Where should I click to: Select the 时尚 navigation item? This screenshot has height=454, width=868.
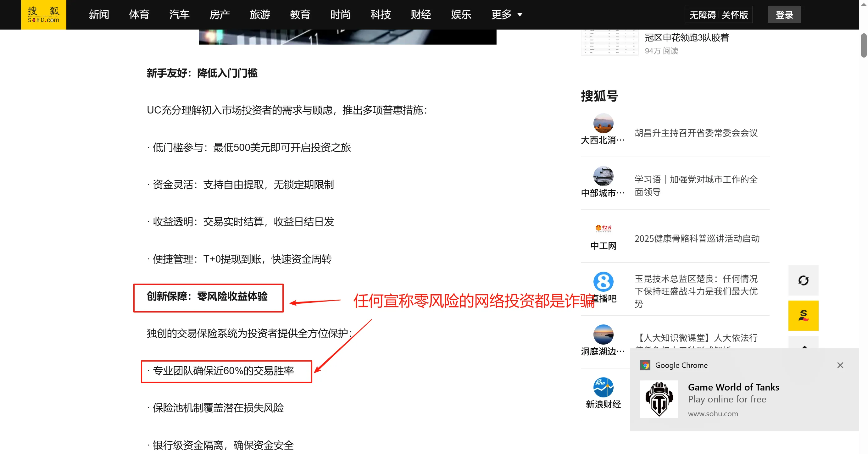340,15
